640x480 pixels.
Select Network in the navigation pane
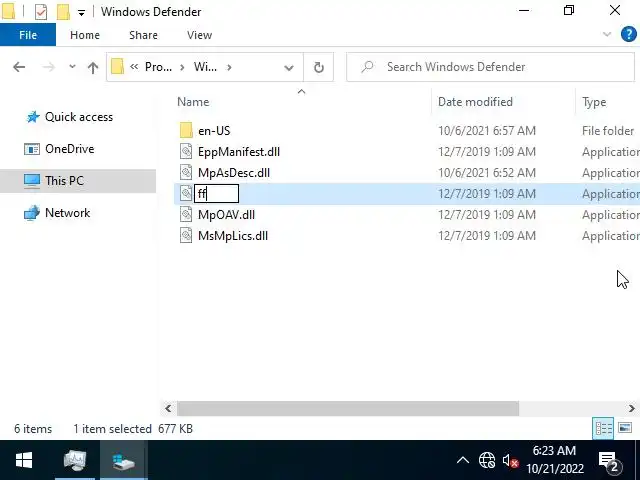pos(68,213)
